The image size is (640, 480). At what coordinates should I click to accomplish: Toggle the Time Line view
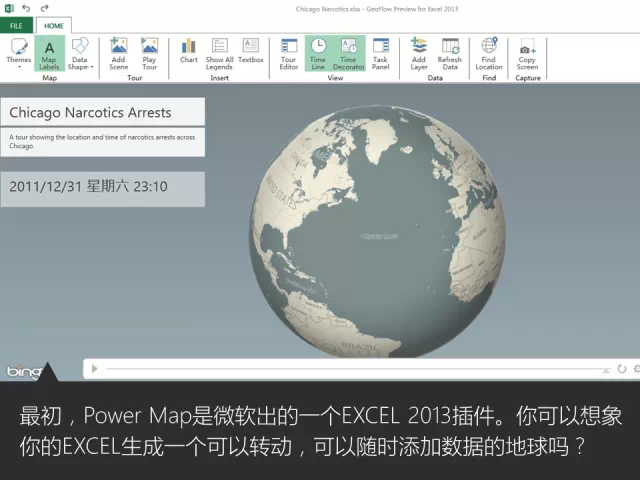click(317, 53)
